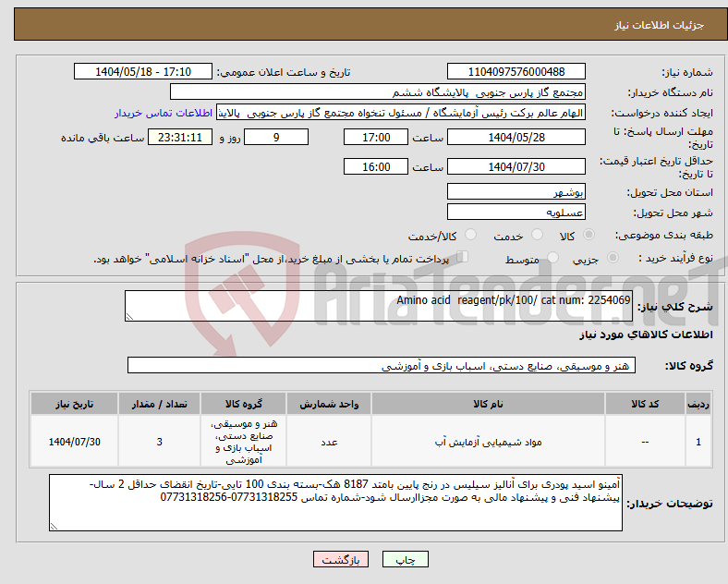Click the delivery province field بوشهر

[516, 191]
